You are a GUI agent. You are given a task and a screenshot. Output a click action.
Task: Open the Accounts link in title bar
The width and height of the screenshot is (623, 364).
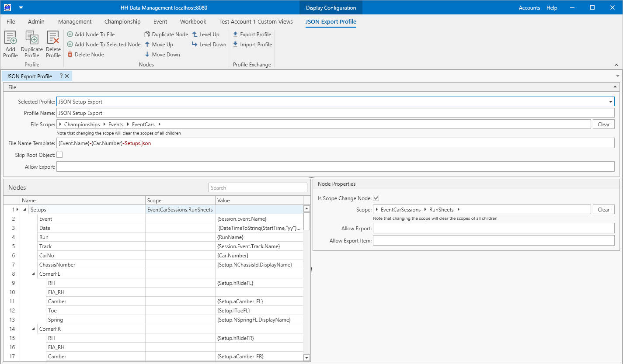pyautogui.click(x=529, y=8)
